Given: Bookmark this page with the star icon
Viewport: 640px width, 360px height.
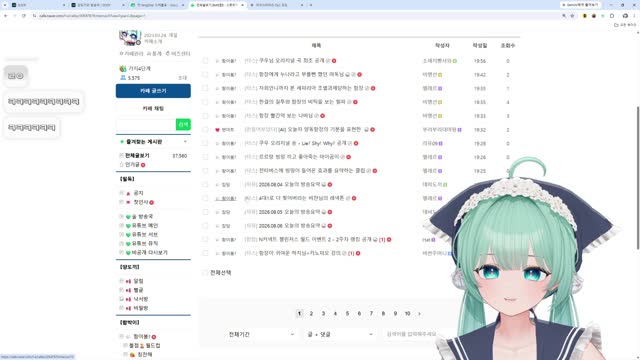Looking at the screenshot, I should 573,16.
